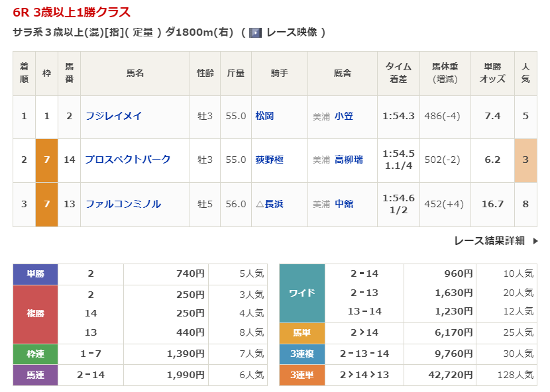Screen dimensions: 550x392
Task: Select the red 複勝 payout label
Action: [x=35, y=315]
